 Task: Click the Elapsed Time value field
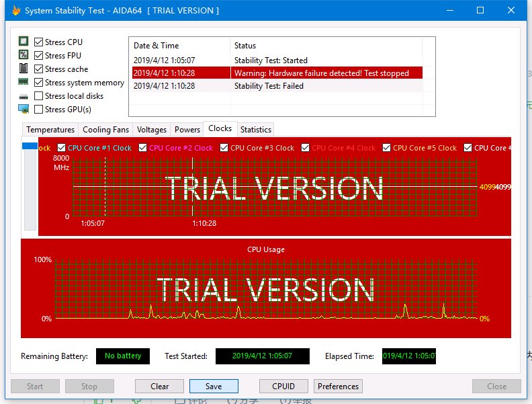(409, 356)
